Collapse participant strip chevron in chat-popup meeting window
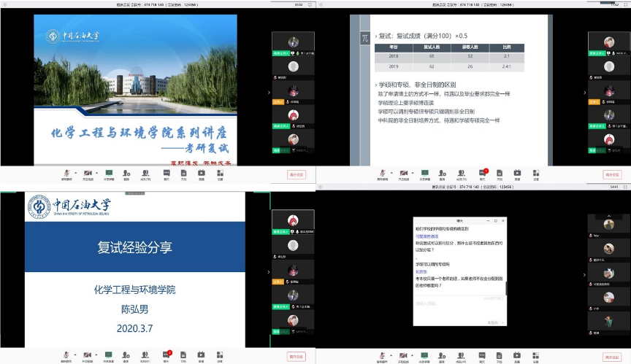The image size is (631, 364). pos(585,275)
